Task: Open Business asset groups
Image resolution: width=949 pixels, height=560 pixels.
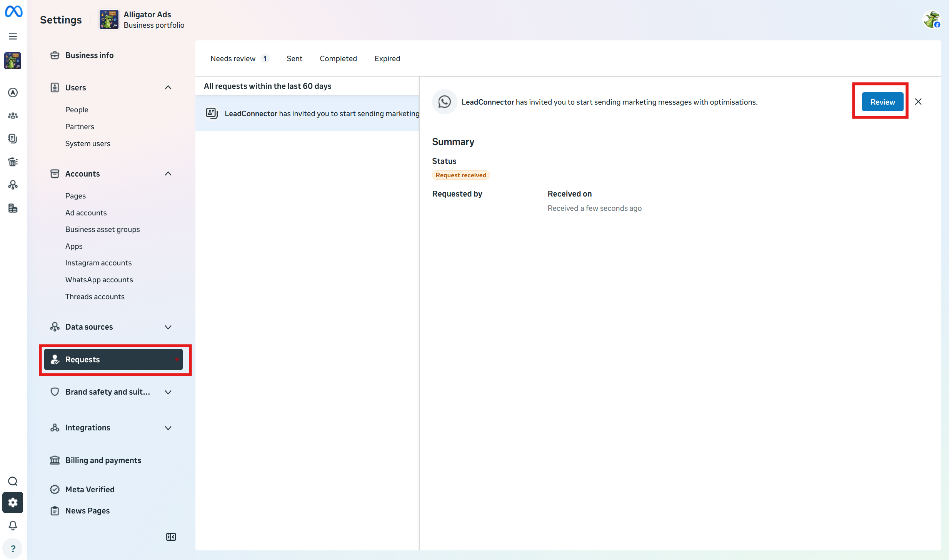Action: [x=102, y=230]
